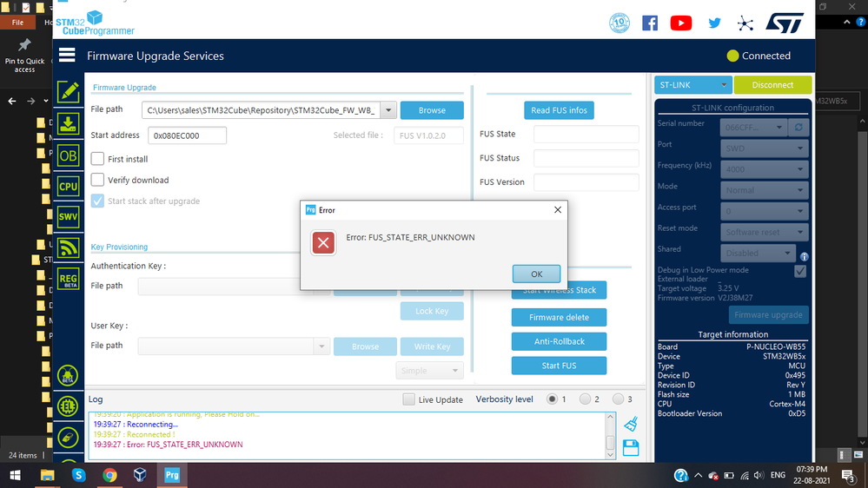Click the Firmware delete button
Screen dimensions: 868x488
559,317
